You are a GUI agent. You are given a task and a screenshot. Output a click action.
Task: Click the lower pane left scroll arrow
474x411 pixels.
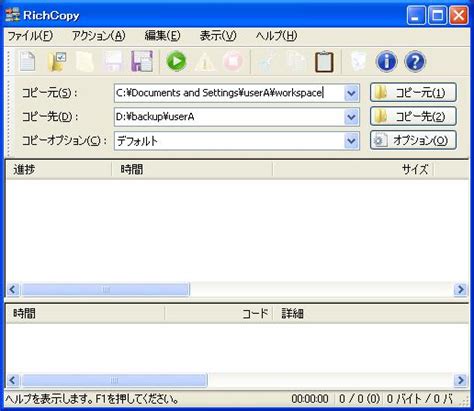[x=13, y=380]
